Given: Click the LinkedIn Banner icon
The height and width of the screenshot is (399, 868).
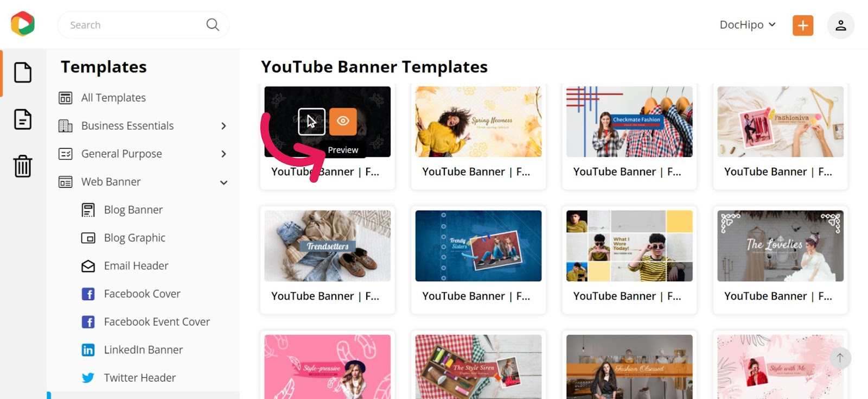Looking at the screenshot, I should (x=88, y=350).
